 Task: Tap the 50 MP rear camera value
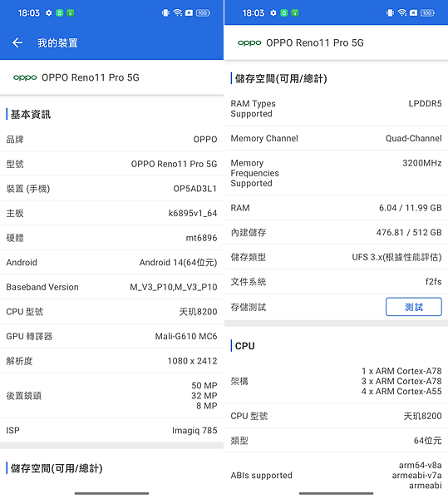coord(204,385)
